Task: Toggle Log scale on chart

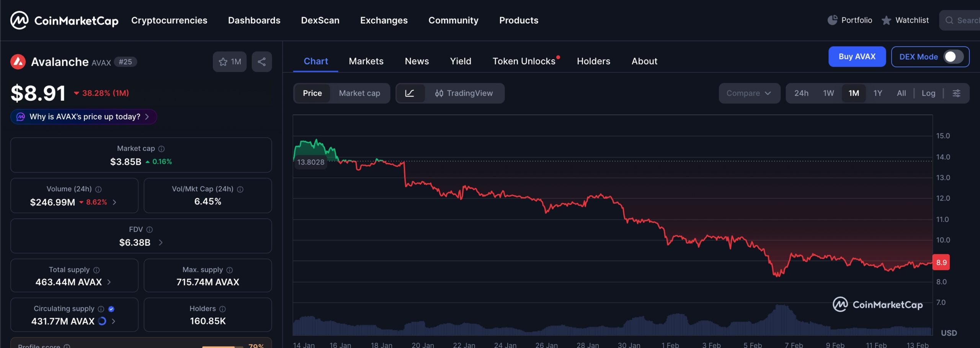Action: [x=928, y=93]
